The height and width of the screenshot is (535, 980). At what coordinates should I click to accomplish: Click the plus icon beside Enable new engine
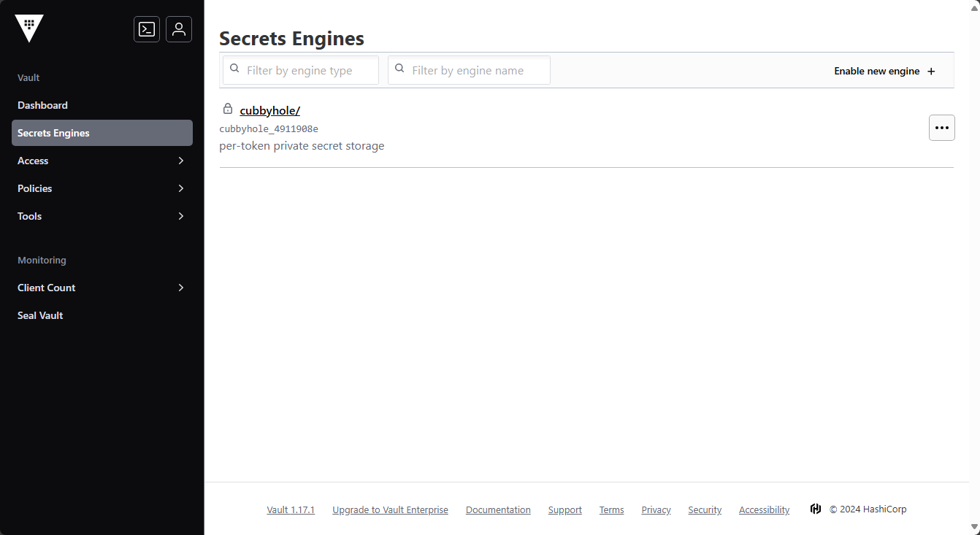click(x=931, y=72)
